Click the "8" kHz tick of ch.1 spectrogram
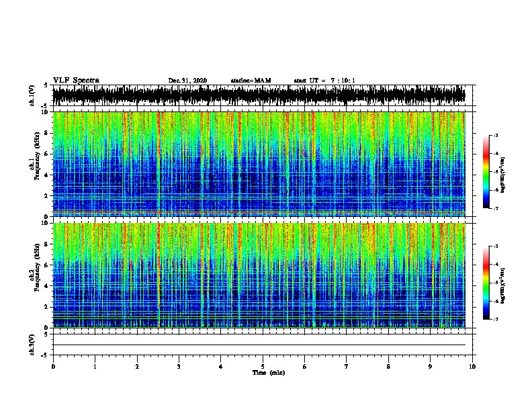532x411 pixels. (x=46, y=133)
